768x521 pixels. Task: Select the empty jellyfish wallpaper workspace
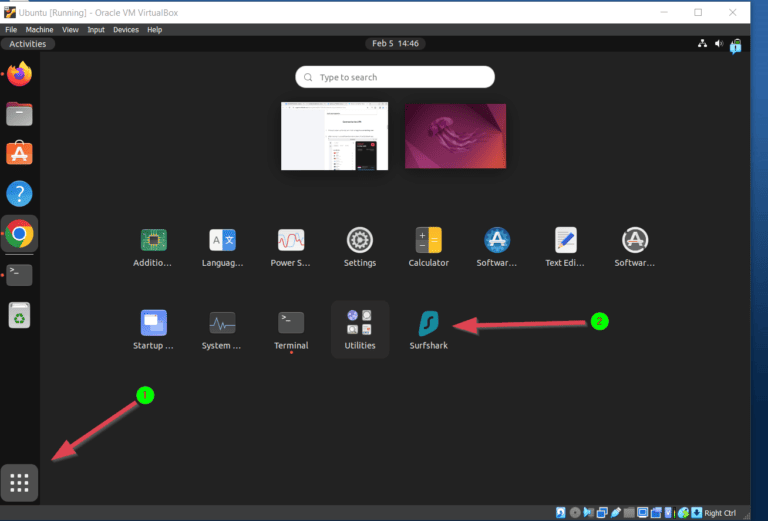pos(456,136)
